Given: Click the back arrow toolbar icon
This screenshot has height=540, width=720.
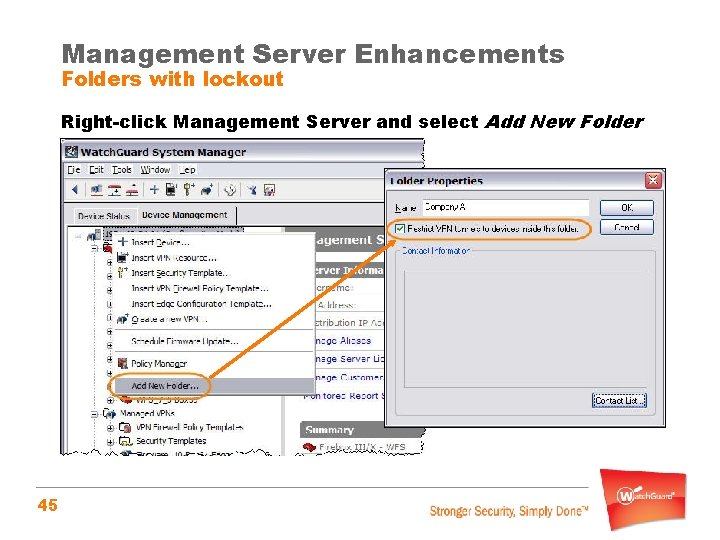Looking at the screenshot, I should point(75,190).
